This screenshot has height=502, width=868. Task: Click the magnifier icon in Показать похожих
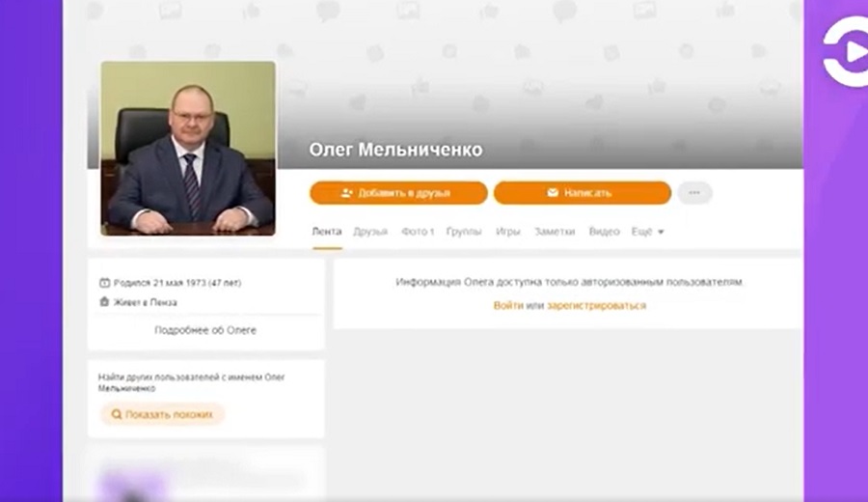117,414
